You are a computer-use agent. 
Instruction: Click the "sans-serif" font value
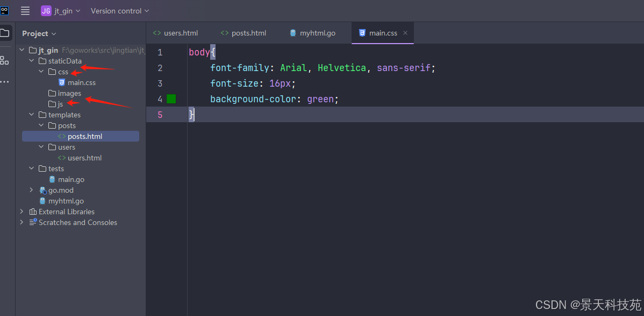[404, 68]
